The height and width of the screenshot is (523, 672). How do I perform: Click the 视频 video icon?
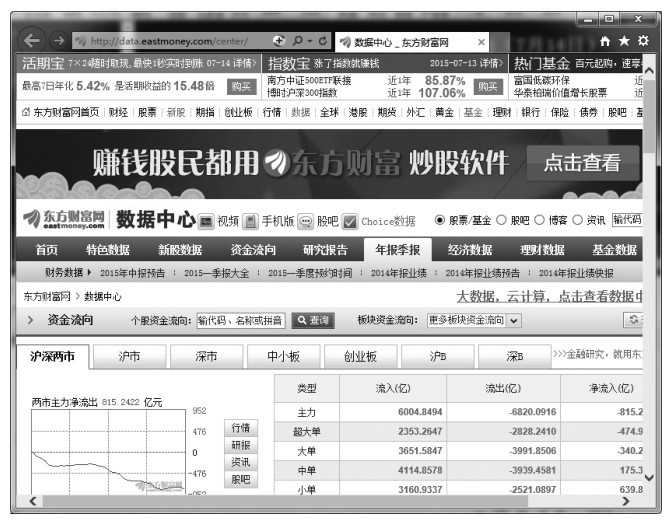[x=206, y=222]
